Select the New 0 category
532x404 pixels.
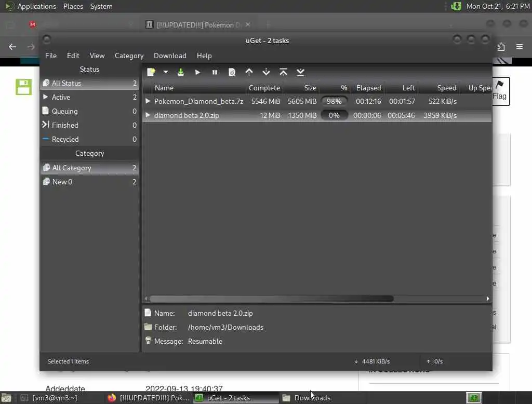click(x=89, y=182)
